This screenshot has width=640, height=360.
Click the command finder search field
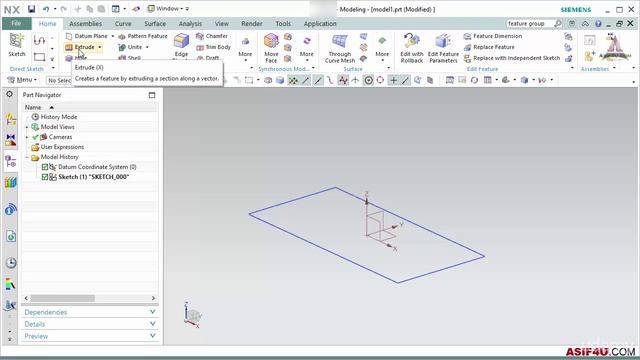(530, 24)
